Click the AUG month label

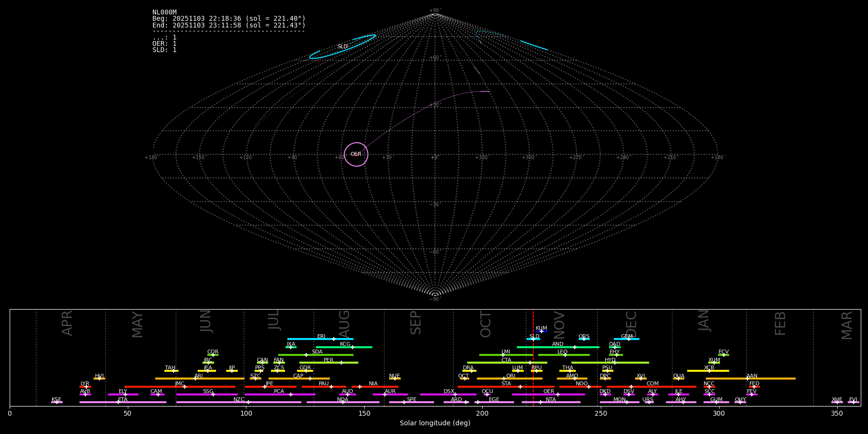pos(344,323)
